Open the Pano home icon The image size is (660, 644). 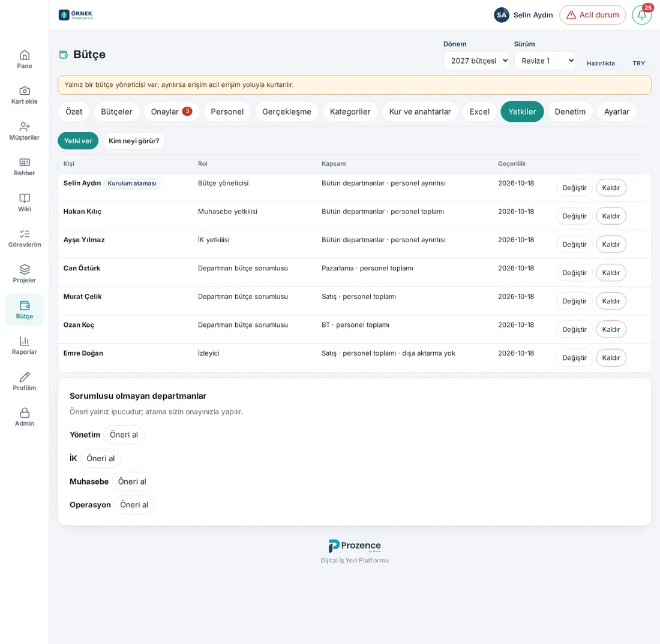[25, 55]
